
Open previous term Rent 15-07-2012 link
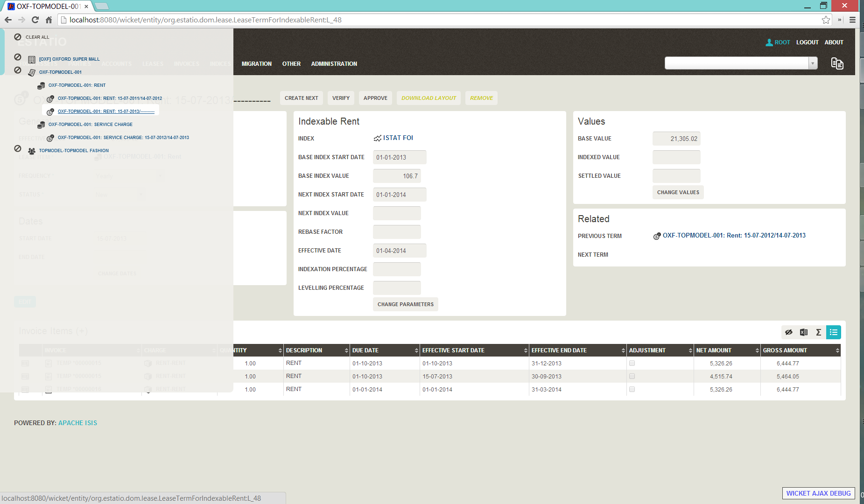point(734,236)
